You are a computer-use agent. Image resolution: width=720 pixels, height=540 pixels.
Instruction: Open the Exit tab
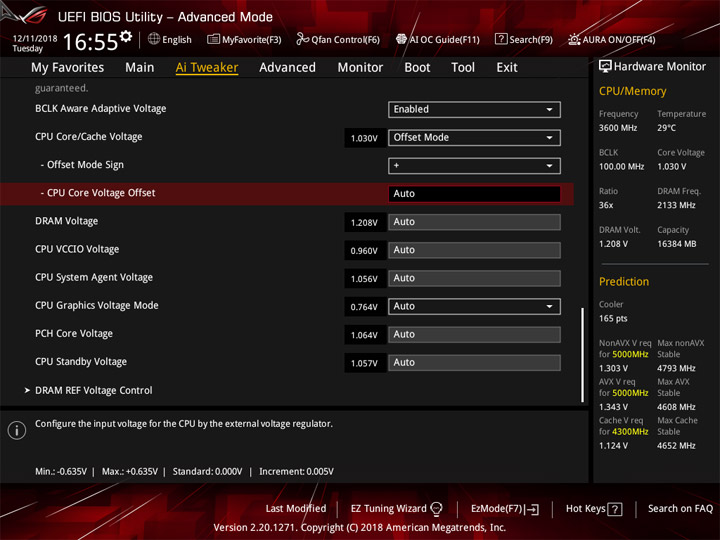pos(506,68)
